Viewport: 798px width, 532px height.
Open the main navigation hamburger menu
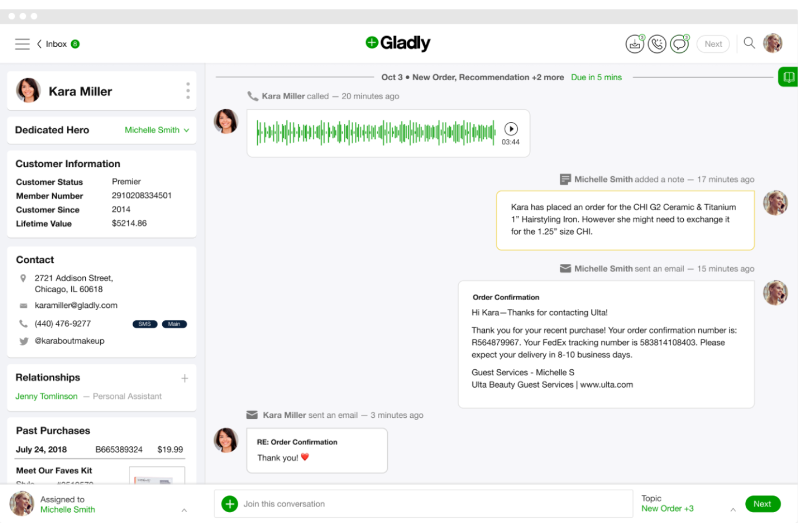tap(22, 44)
